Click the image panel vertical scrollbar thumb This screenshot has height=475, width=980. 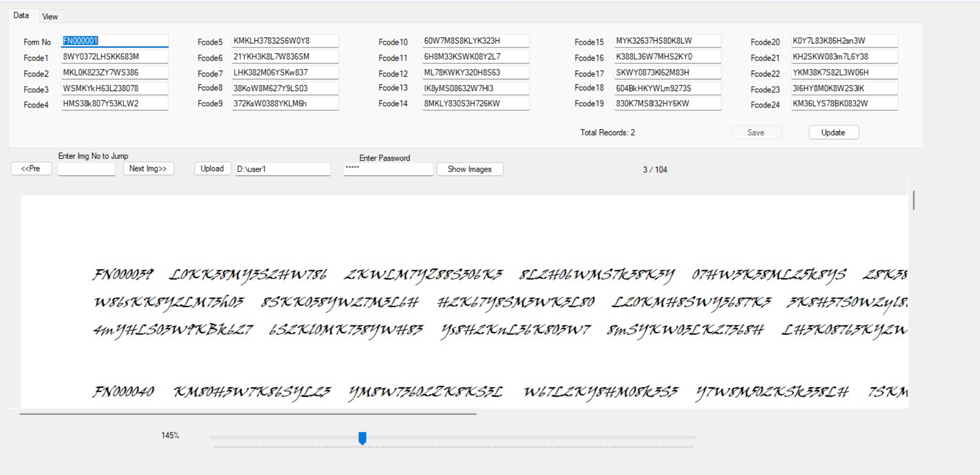tap(914, 200)
